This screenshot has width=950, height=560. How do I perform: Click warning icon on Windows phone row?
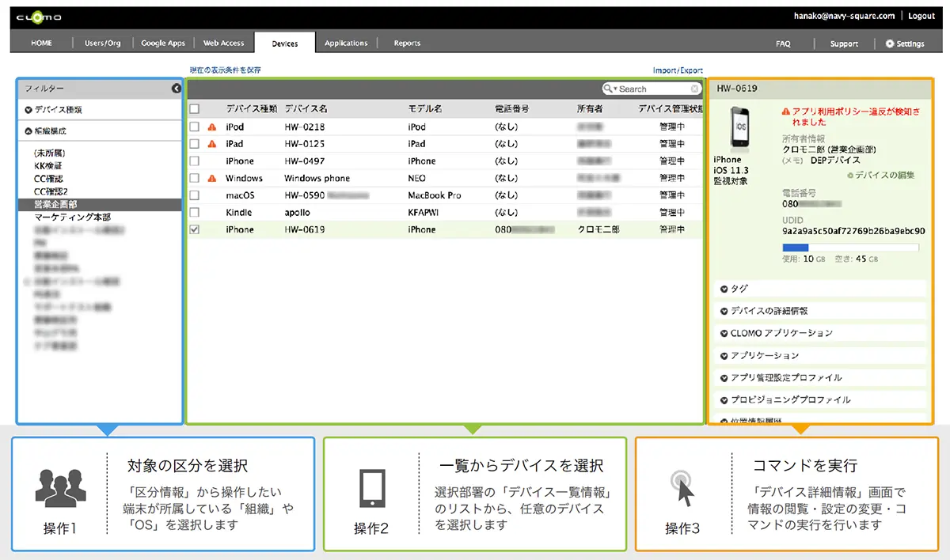(211, 179)
